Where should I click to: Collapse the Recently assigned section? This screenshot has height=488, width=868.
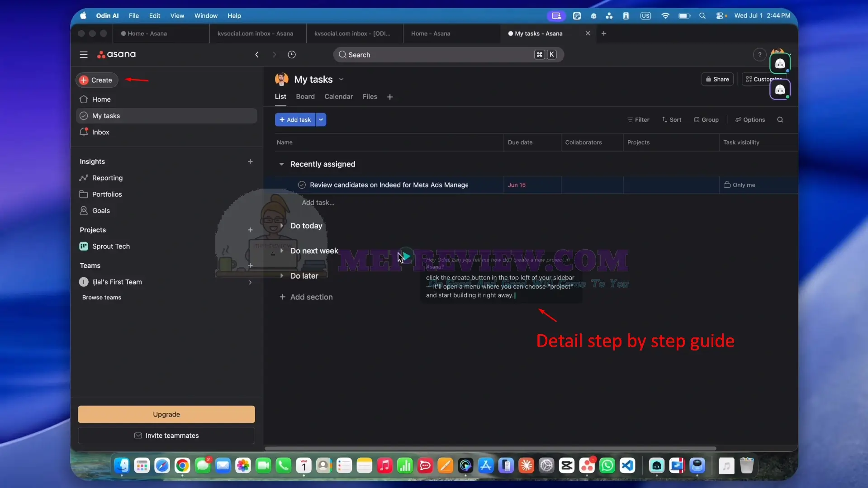pos(281,164)
